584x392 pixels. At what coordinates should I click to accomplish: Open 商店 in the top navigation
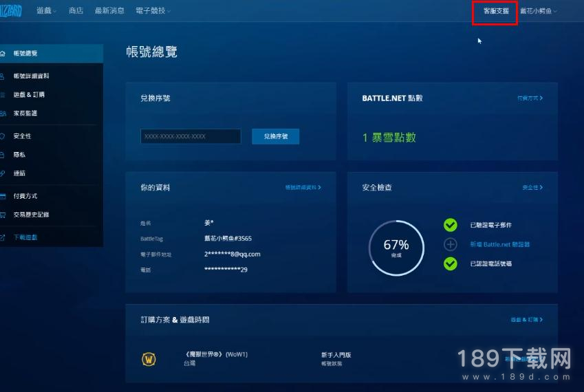(x=76, y=11)
